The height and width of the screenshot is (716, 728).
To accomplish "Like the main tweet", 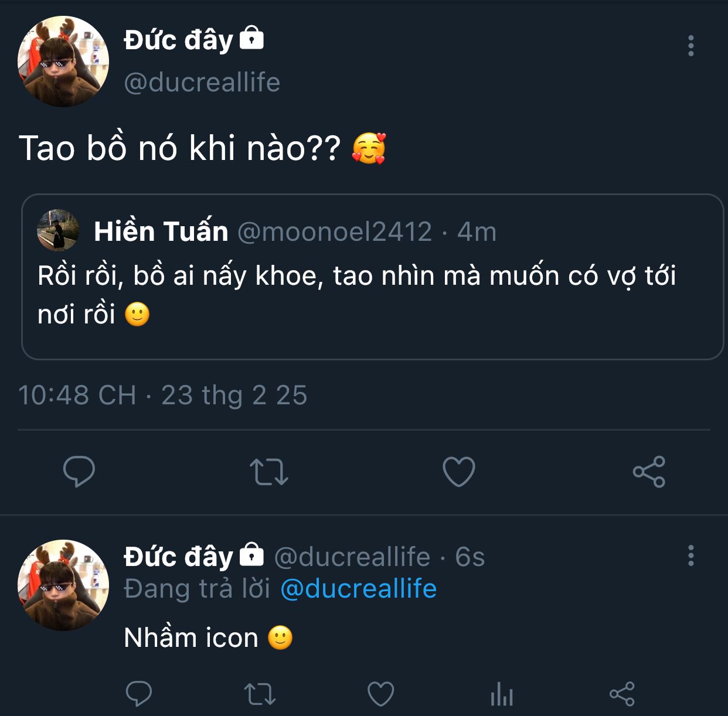I will coord(458,472).
